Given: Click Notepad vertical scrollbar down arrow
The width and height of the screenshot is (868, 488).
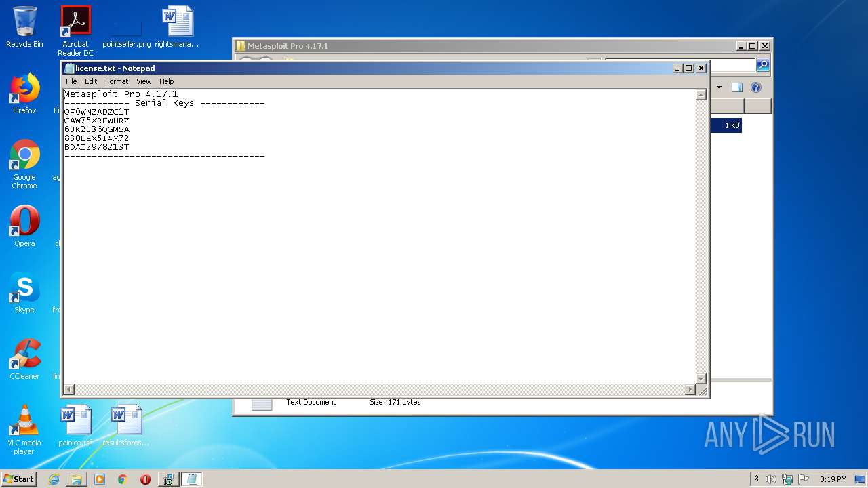Looking at the screenshot, I should [701, 379].
